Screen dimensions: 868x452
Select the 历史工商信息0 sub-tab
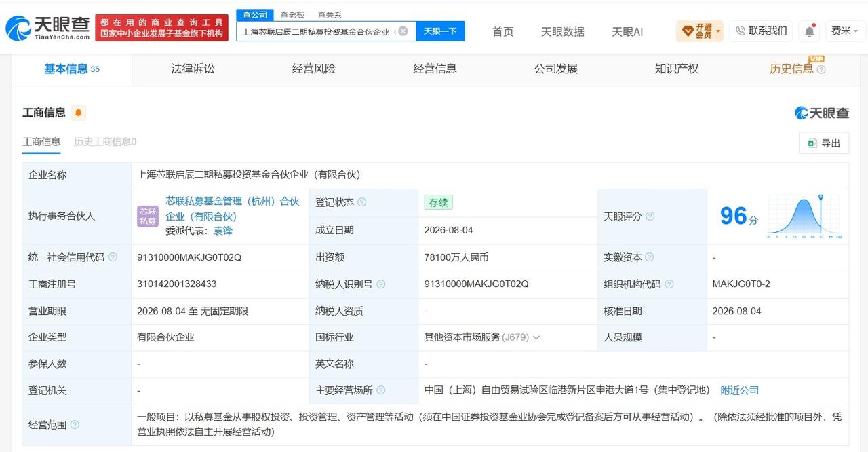click(x=105, y=141)
